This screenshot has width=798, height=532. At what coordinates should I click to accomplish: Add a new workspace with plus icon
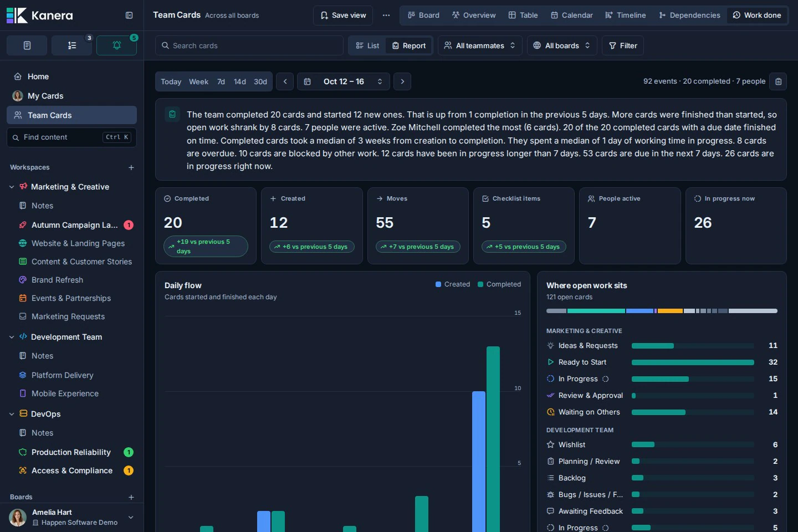coord(131,167)
